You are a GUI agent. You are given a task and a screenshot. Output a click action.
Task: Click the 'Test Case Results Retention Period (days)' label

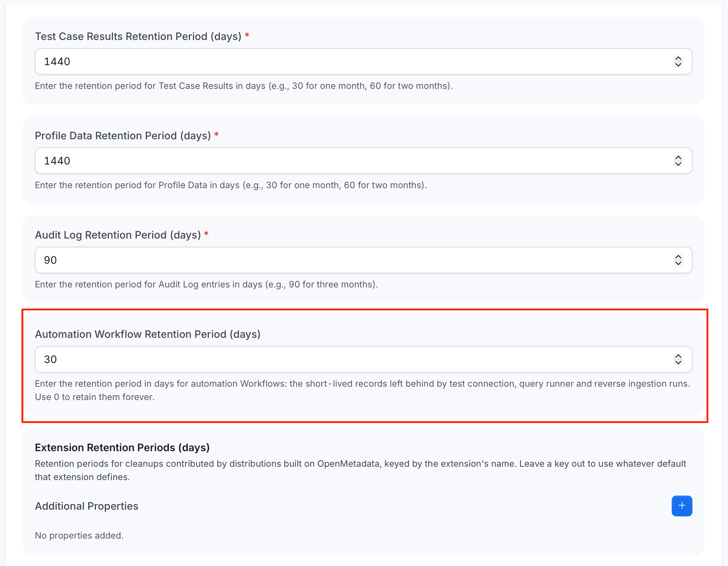(x=138, y=36)
